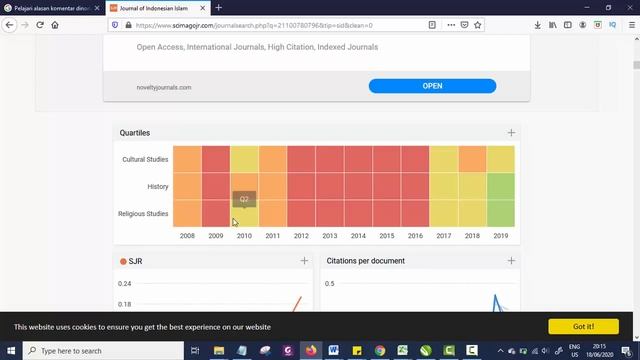Expand Citations per document chart
The height and width of the screenshot is (360, 640).
[x=511, y=261]
